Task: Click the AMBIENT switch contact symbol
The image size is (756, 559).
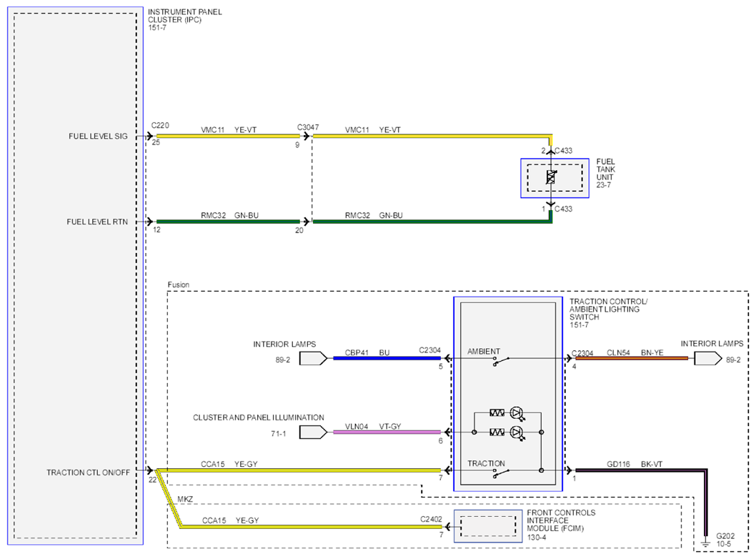Action: [x=501, y=361]
